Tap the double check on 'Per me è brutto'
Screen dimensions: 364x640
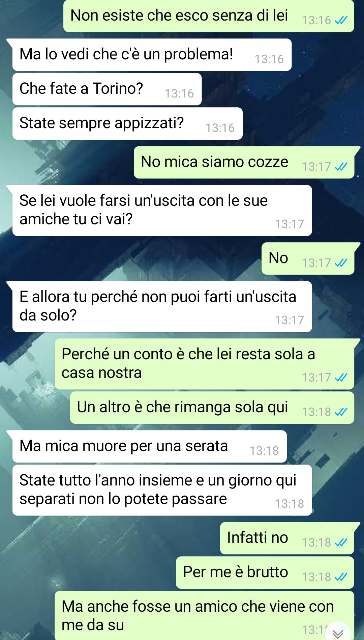pyautogui.click(x=341, y=577)
